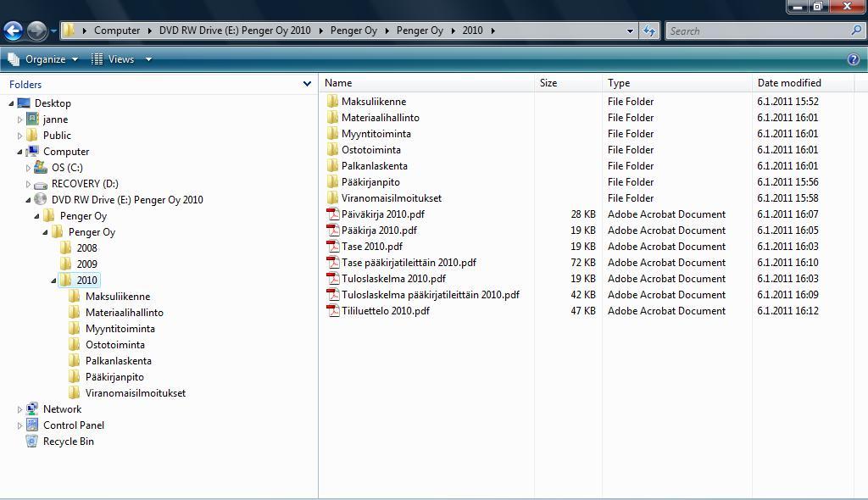Select the Computer icon in folder tree
This screenshot has height=500, width=868.
point(33,151)
